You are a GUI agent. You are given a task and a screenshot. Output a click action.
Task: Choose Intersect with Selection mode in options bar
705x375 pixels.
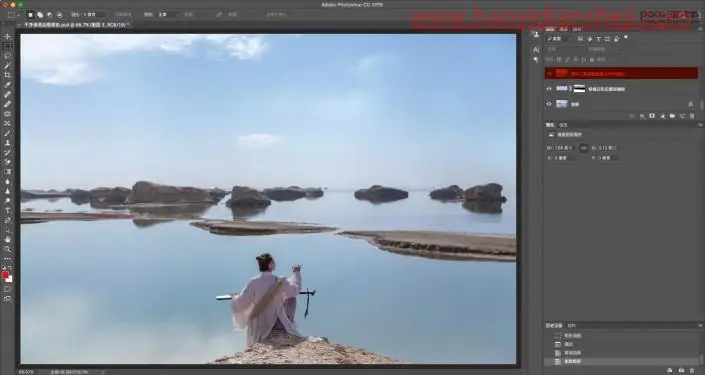59,15
